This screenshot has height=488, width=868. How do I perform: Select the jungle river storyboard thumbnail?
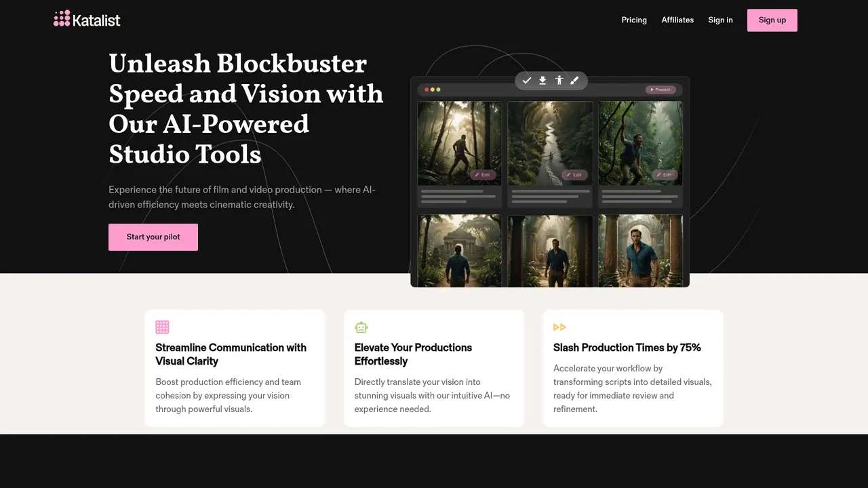(x=550, y=143)
